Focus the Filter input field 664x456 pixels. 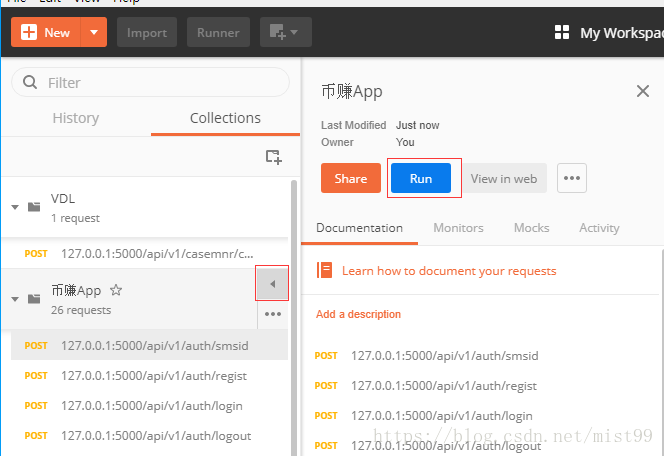(150, 82)
